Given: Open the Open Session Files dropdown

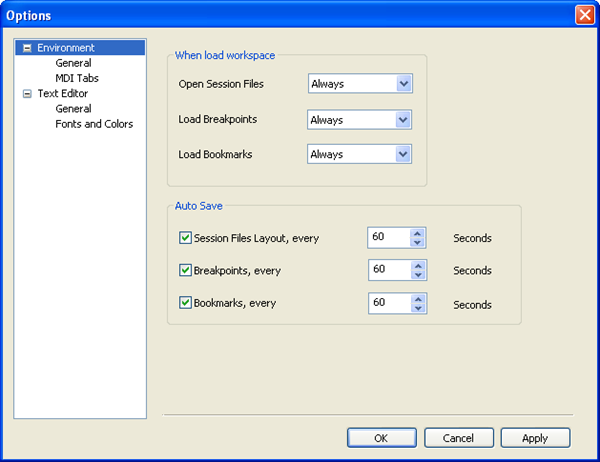Looking at the screenshot, I should coord(403,84).
